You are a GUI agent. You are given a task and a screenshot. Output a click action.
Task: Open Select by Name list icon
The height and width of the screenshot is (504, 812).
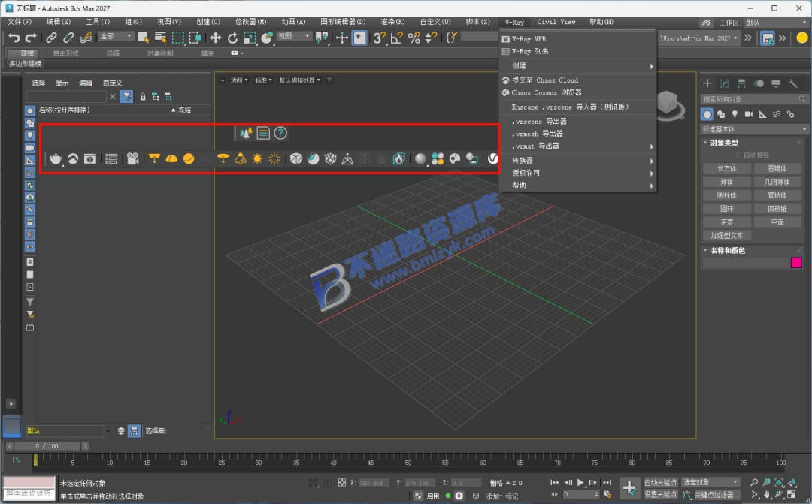click(161, 38)
